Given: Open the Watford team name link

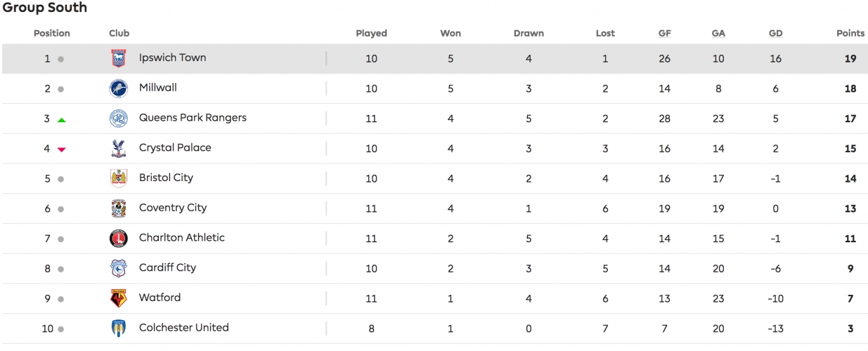Looking at the screenshot, I should point(160,298).
